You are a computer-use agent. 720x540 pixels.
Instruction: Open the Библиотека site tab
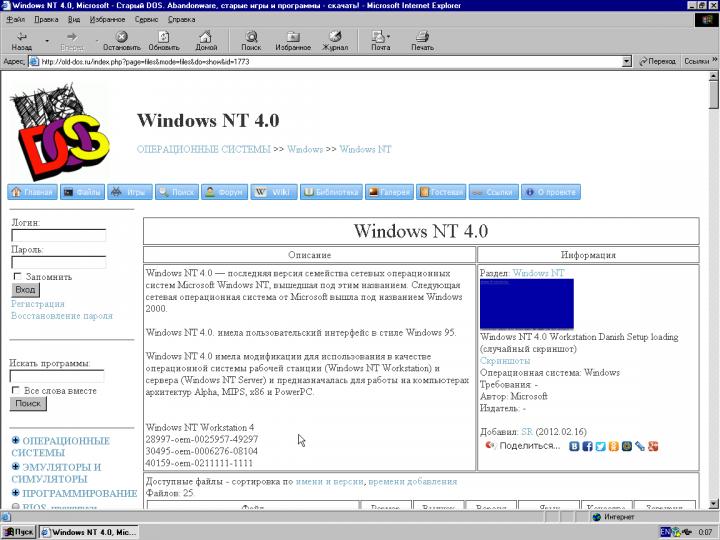point(332,192)
